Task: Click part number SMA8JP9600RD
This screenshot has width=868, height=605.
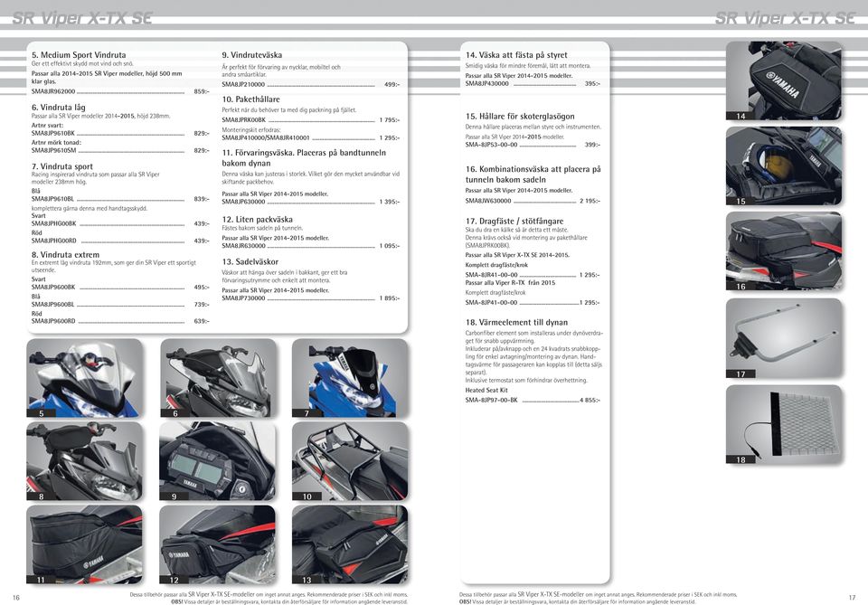Action: pos(53,321)
